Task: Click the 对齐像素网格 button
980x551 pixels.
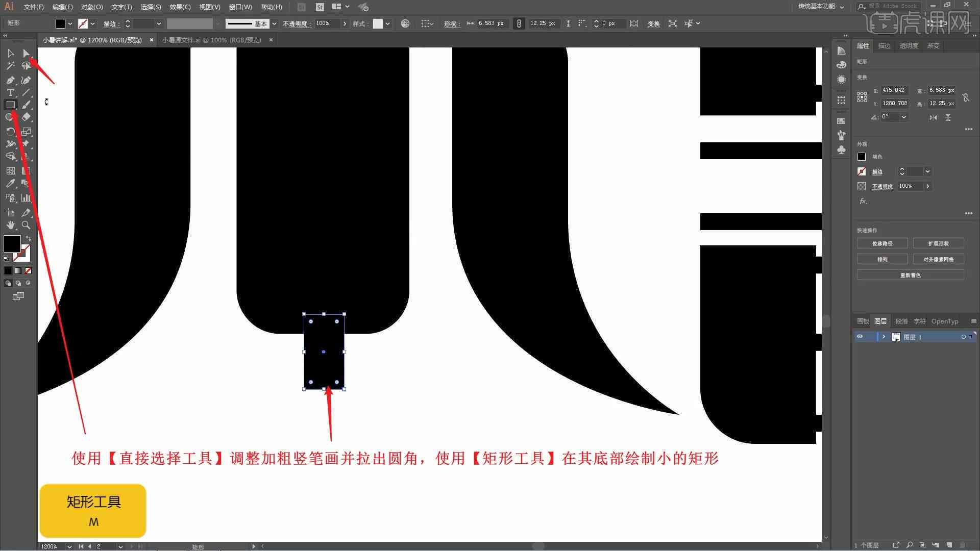Action: click(x=938, y=259)
